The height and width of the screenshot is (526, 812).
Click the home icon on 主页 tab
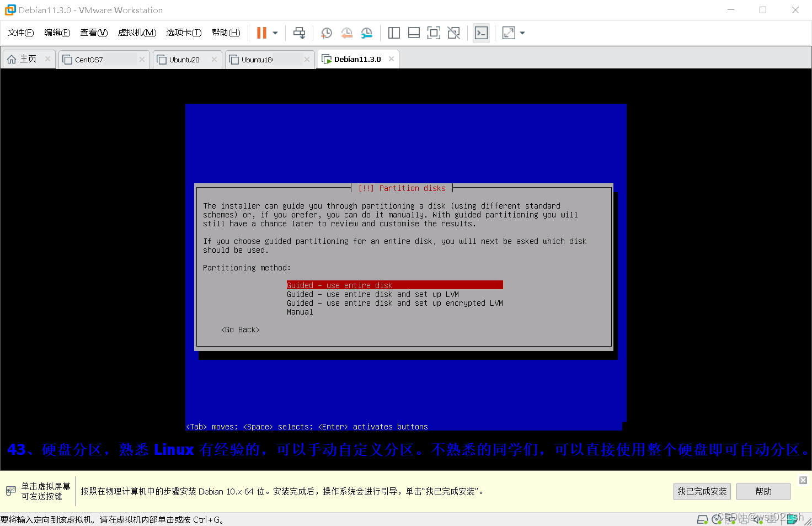pyautogui.click(x=12, y=59)
